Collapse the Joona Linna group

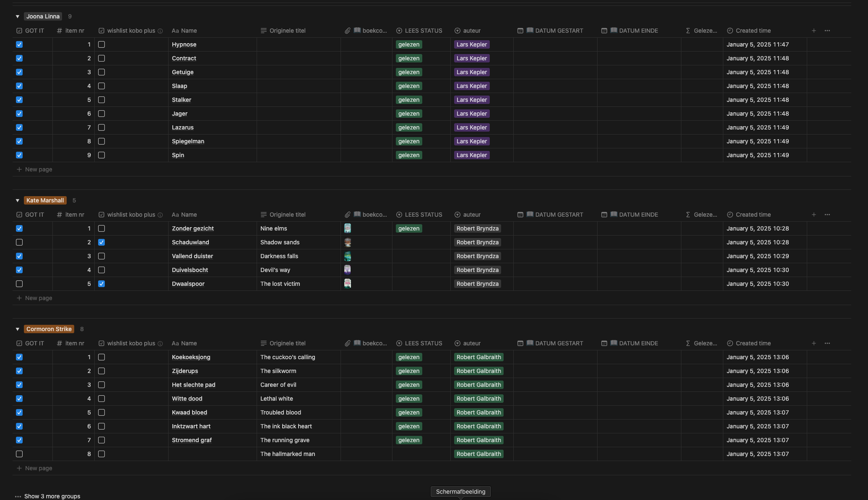click(x=18, y=16)
